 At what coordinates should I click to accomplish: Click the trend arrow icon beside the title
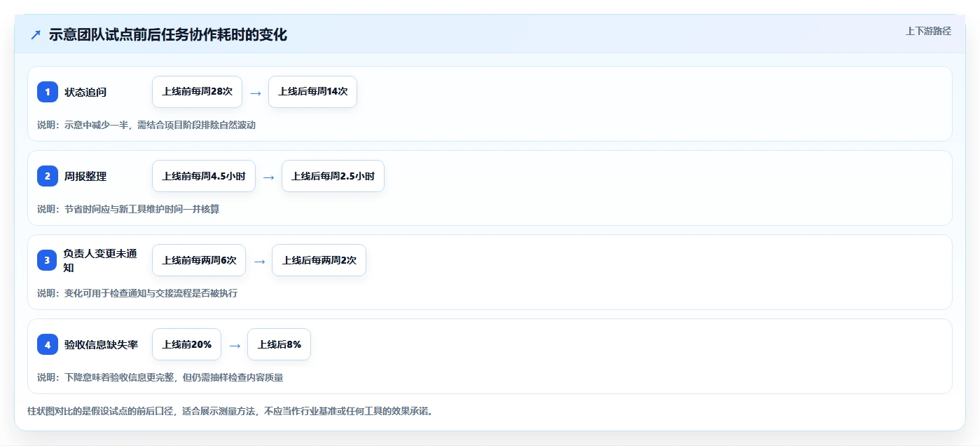pos(36,35)
